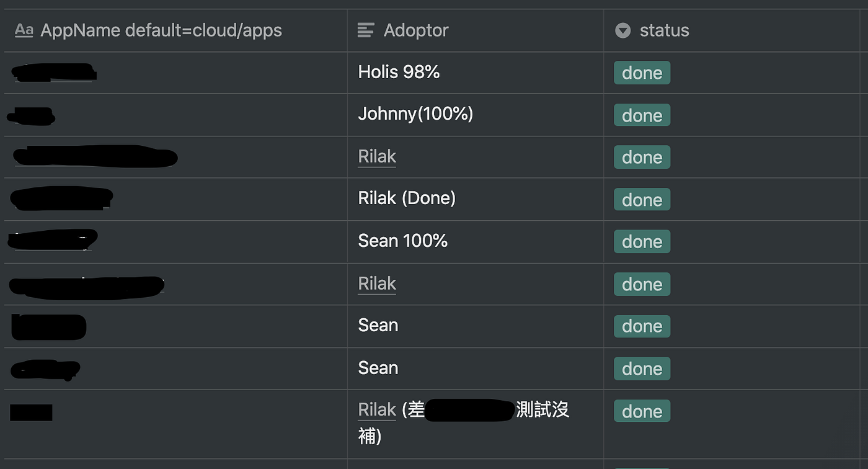Open the status column header menu
The width and height of the screenshot is (868, 469).
(x=664, y=30)
